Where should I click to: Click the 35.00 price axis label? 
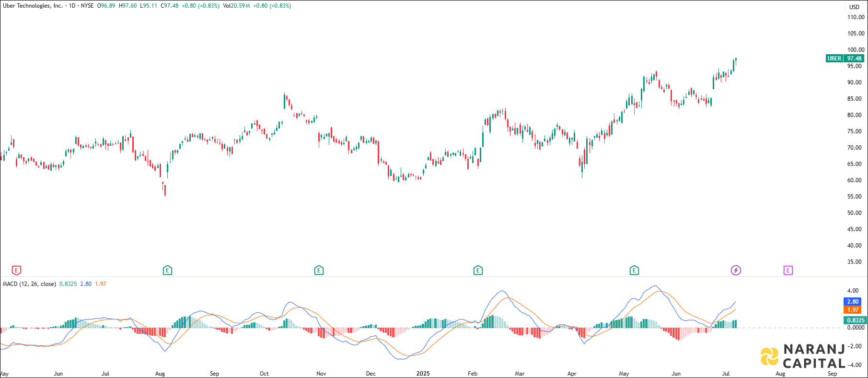pyautogui.click(x=855, y=262)
